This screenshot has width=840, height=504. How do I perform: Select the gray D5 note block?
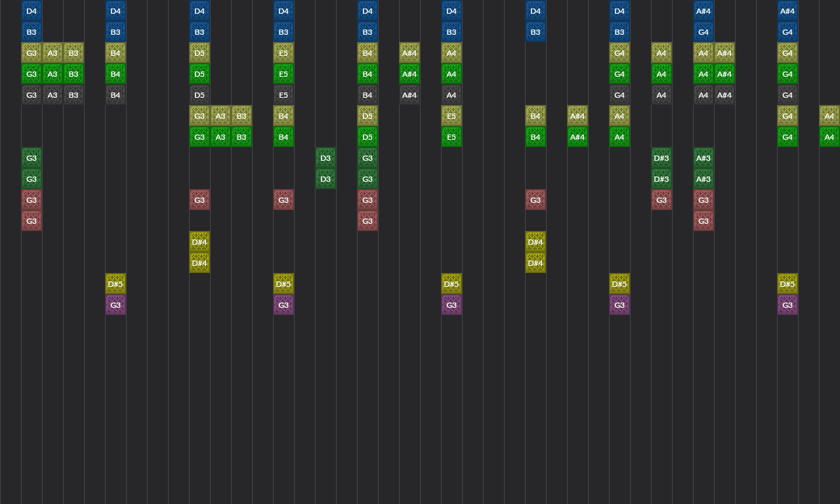click(199, 95)
